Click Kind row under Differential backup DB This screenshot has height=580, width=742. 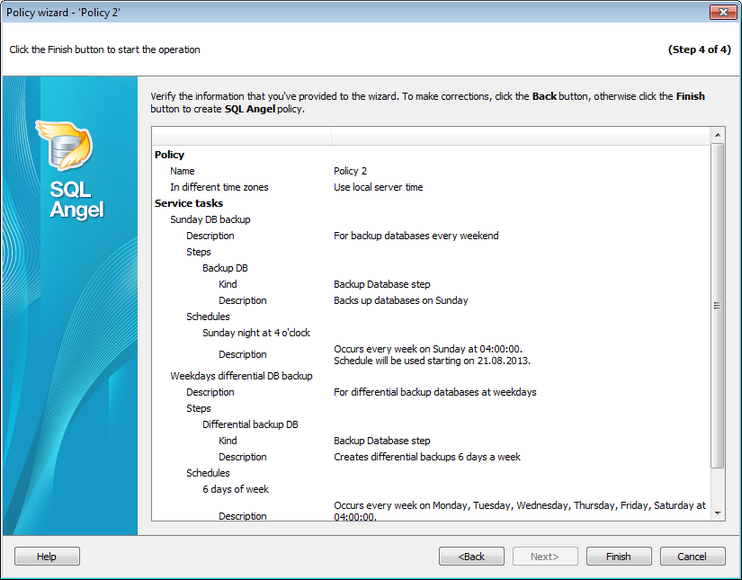click(x=431, y=441)
